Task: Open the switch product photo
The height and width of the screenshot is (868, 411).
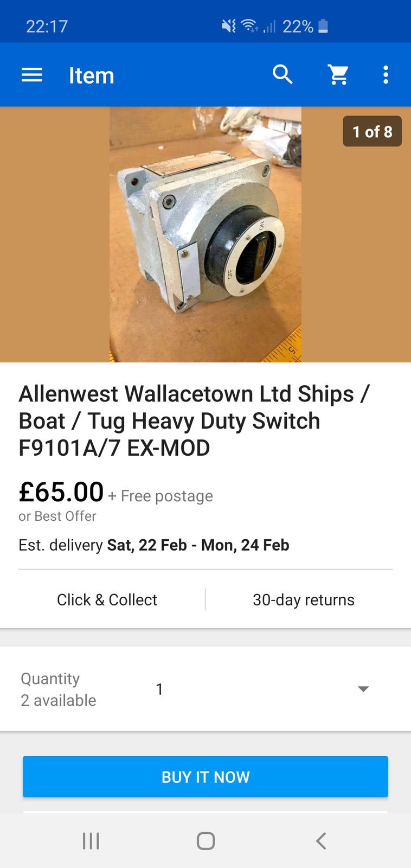Action: pos(206,234)
